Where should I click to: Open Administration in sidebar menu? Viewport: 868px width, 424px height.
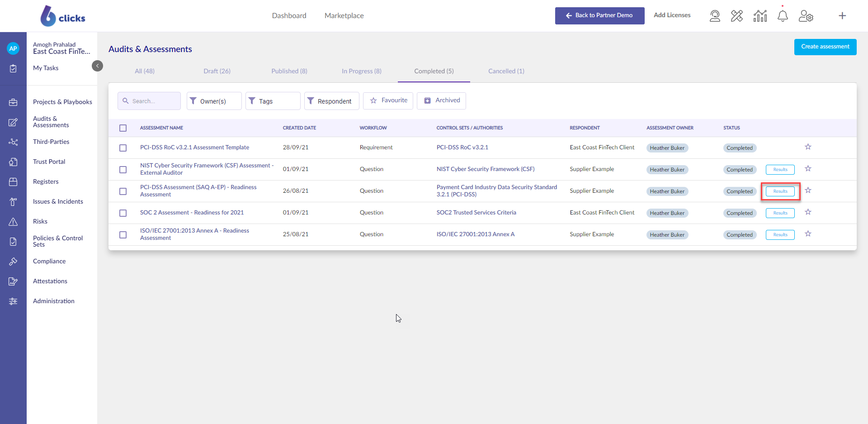click(54, 301)
